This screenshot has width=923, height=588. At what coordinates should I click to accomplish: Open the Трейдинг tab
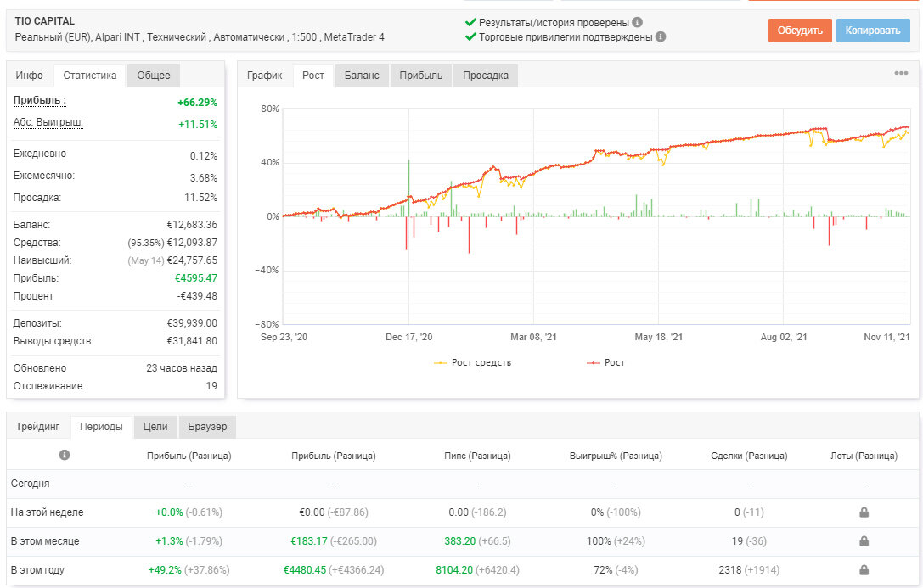[x=37, y=427]
